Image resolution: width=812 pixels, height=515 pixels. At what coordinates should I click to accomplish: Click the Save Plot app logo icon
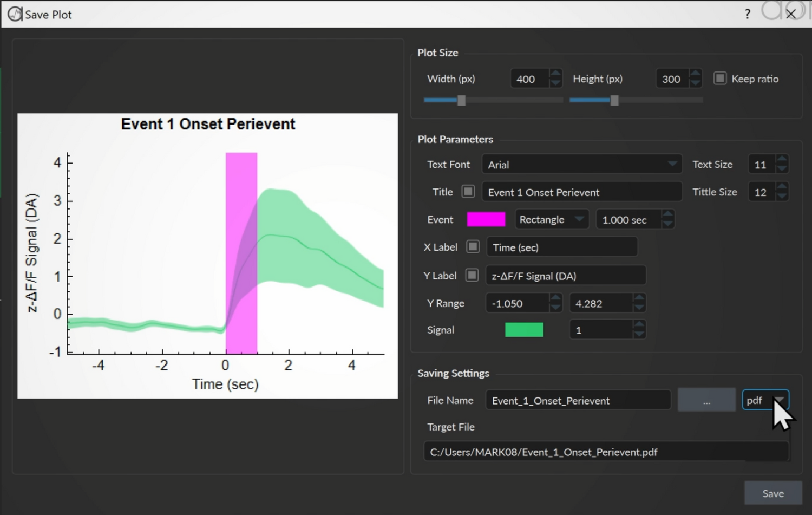point(15,14)
